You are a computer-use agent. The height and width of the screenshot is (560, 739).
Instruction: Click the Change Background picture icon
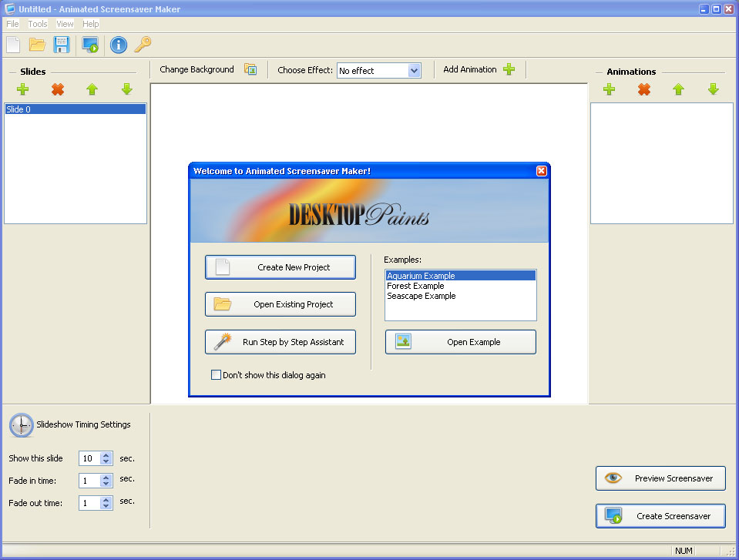250,69
